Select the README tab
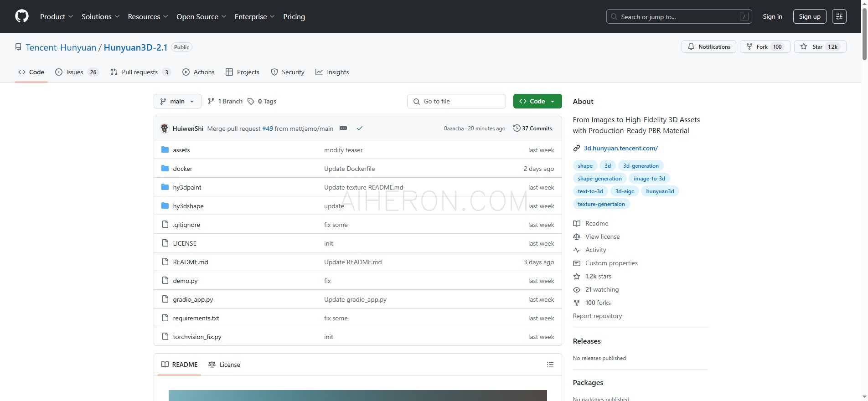This screenshot has height=401, width=868. click(x=179, y=365)
